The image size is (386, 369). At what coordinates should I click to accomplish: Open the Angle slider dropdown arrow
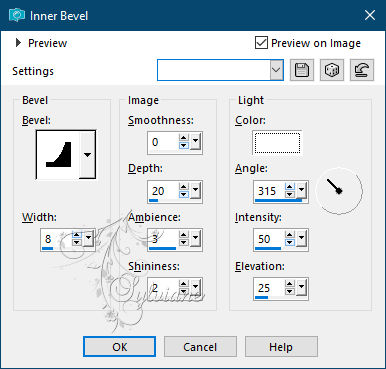(301, 190)
